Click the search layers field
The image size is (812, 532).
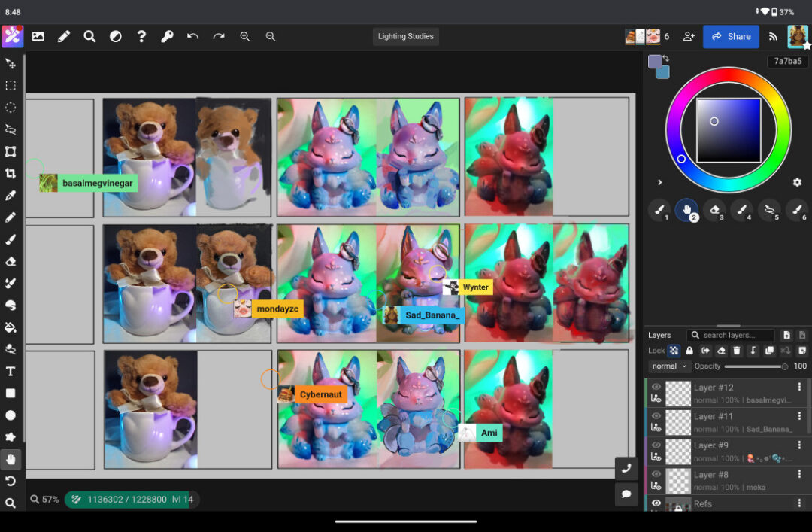(x=731, y=335)
